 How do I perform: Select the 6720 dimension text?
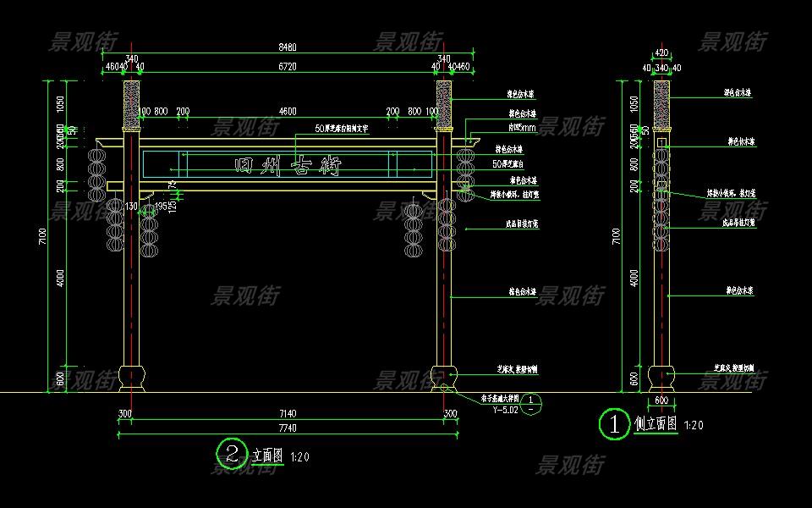click(x=288, y=66)
